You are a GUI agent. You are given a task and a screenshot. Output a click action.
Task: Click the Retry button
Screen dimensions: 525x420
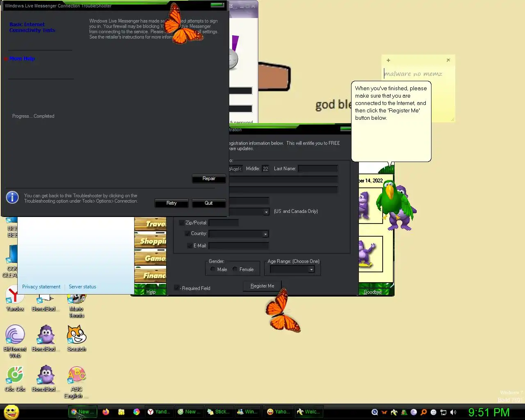(171, 203)
